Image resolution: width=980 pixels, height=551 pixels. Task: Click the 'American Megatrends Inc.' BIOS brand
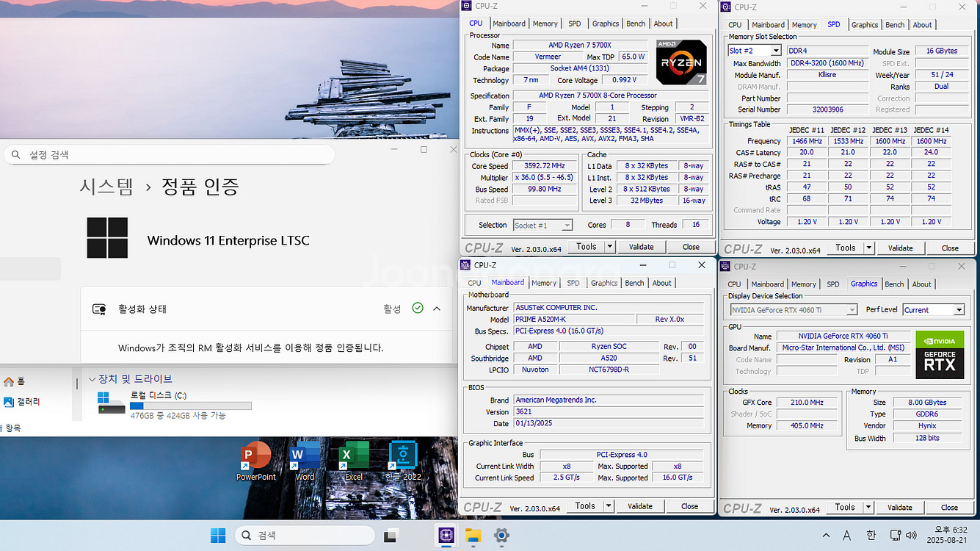[608, 400]
